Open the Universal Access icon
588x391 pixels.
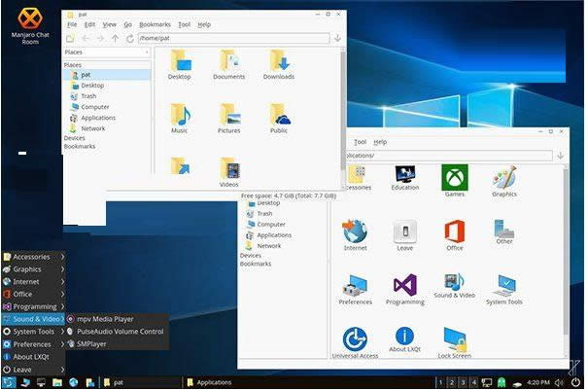click(355, 340)
